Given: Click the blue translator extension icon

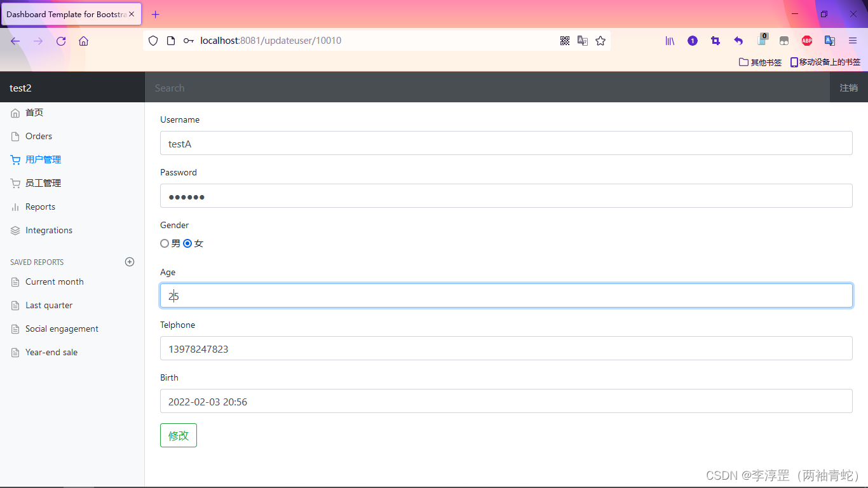Looking at the screenshot, I should (830, 41).
